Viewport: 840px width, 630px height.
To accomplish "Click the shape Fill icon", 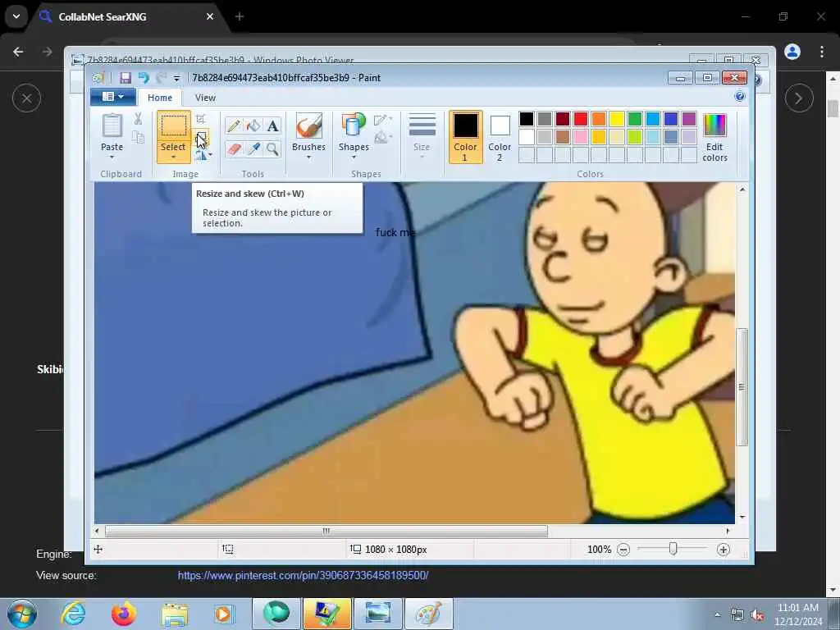I will (x=381, y=138).
